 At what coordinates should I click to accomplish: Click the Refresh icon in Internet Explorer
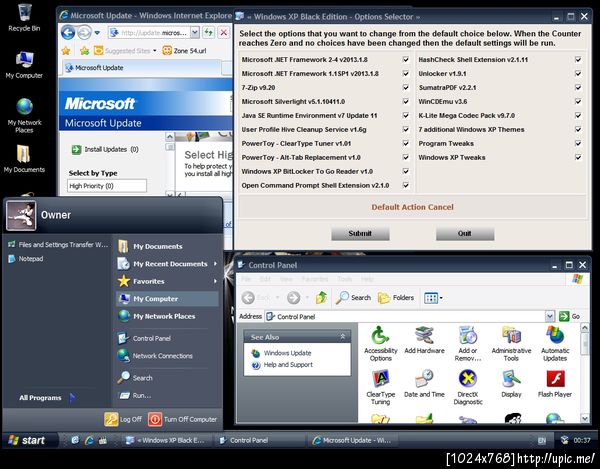tap(209, 33)
